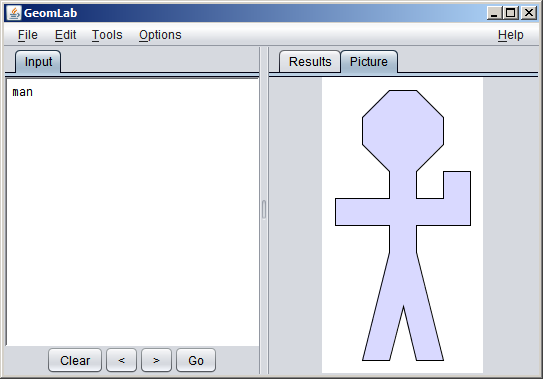Minimize the GeomLab window
Image resolution: width=543 pixels, height=379 pixels.
click(x=494, y=13)
